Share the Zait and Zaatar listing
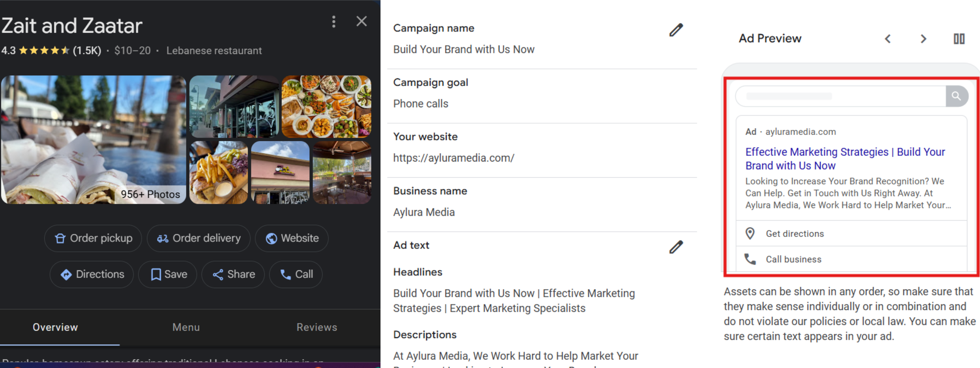980x368 pixels. point(233,274)
